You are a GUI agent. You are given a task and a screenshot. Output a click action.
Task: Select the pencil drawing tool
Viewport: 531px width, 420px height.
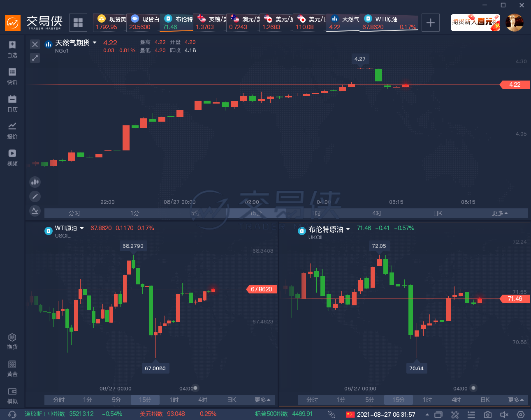(35, 196)
